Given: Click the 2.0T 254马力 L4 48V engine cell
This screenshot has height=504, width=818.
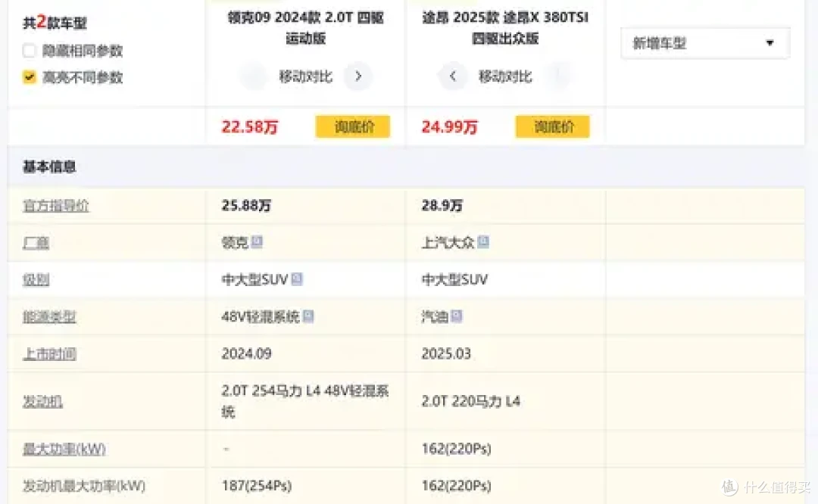Looking at the screenshot, I should click(x=305, y=401).
